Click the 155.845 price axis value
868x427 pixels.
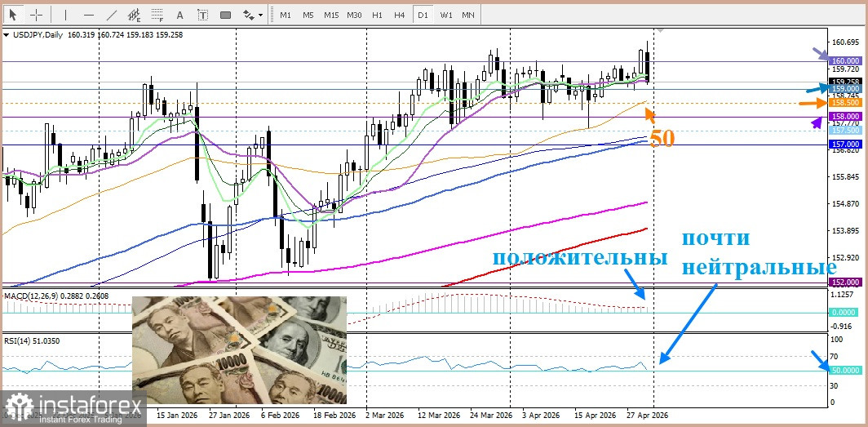pos(844,177)
